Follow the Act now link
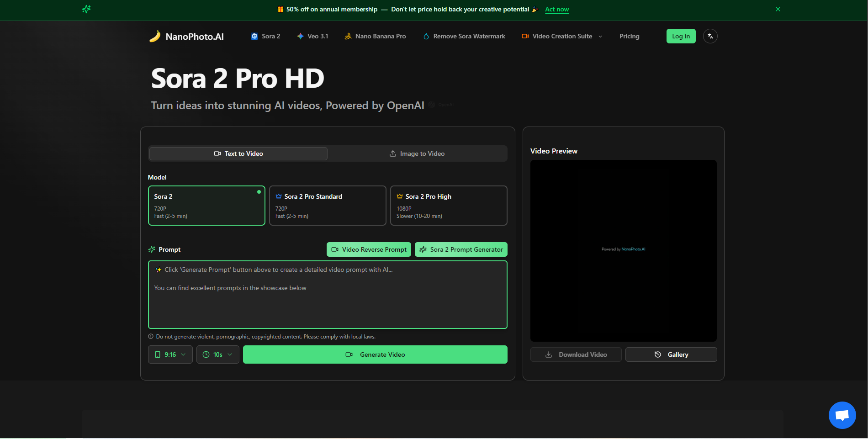 557,9
